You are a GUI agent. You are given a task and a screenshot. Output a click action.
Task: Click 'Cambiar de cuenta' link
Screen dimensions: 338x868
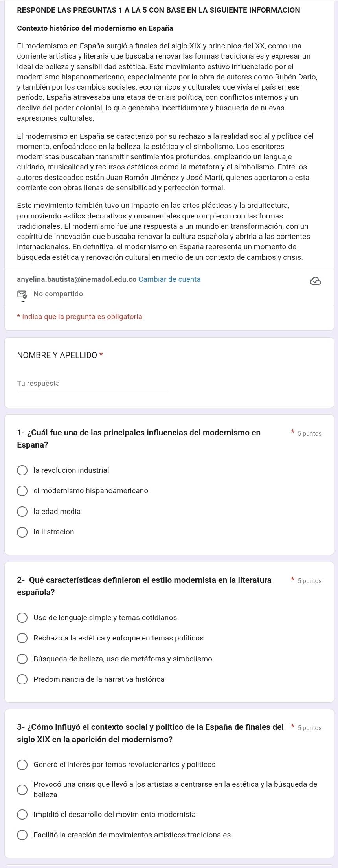[x=169, y=279]
